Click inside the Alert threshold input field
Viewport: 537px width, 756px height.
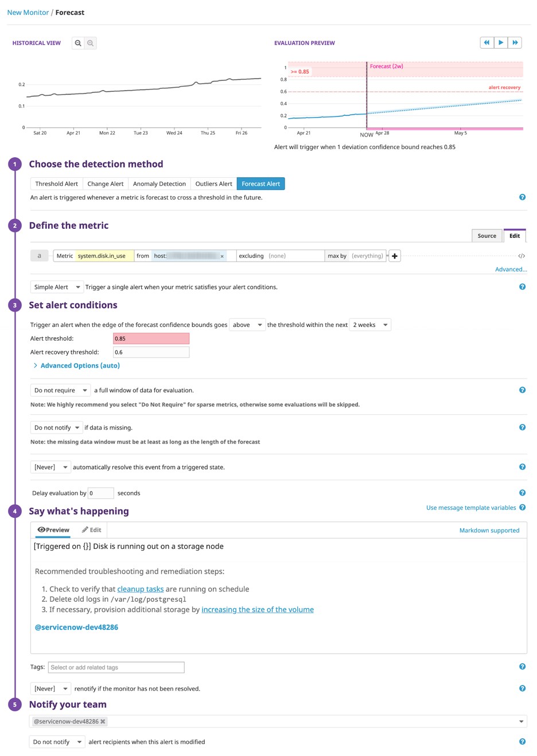pos(150,338)
